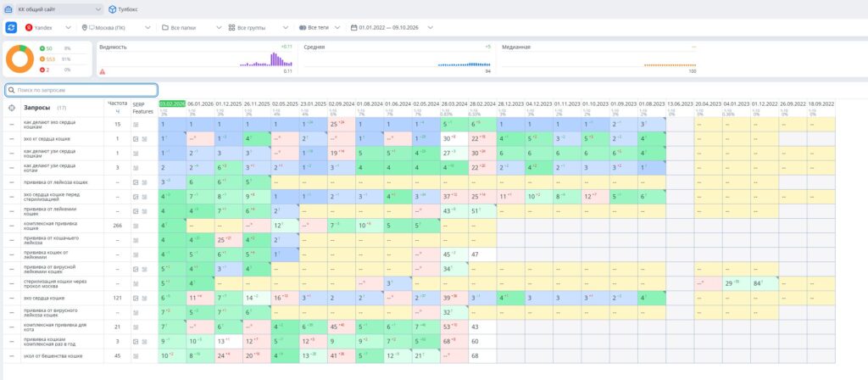Click image SERP icon for 'эхо кг сердца кошке'

click(x=136, y=139)
